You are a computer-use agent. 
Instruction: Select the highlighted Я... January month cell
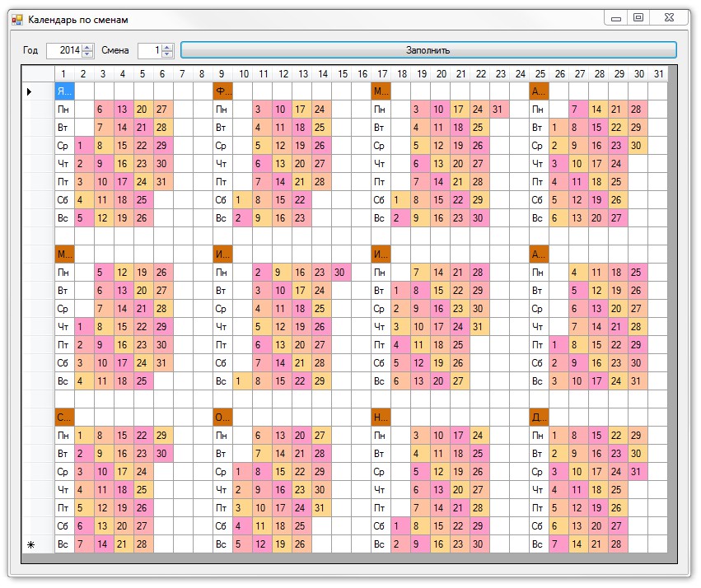pyautogui.click(x=64, y=91)
